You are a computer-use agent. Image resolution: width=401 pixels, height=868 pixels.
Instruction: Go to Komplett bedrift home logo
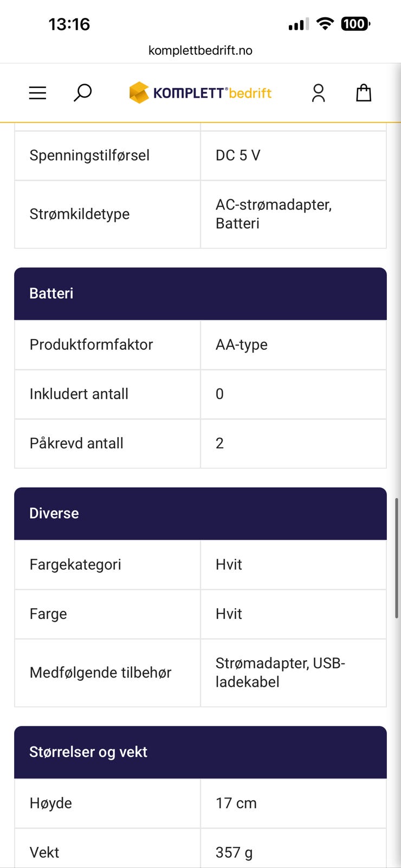(200, 93)
